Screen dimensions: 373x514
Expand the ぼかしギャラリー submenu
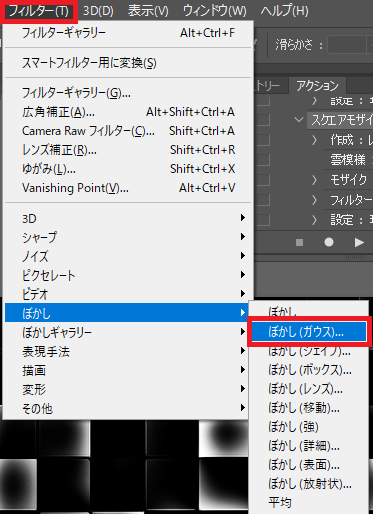tap(128, 332)
